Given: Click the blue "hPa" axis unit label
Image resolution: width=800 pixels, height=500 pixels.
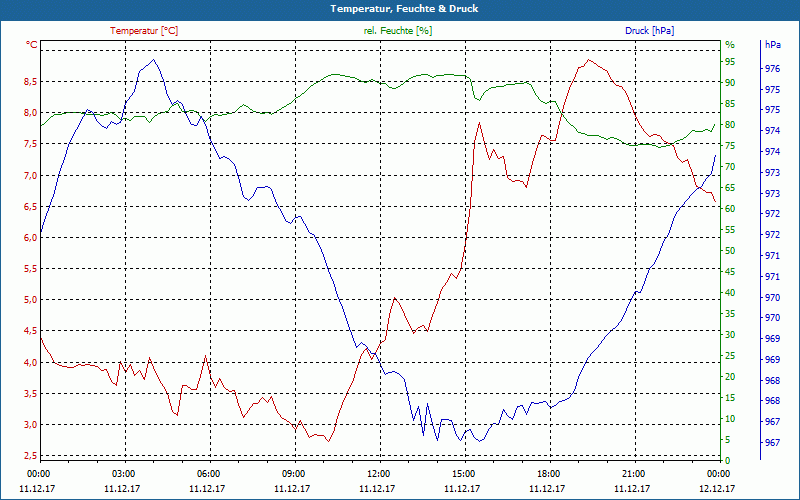Looking at the screenshot, I should coord(773,45).
